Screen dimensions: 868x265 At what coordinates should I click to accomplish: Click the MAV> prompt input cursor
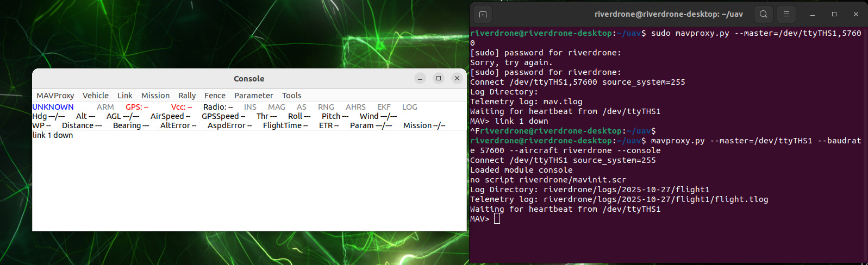[497, 219]
